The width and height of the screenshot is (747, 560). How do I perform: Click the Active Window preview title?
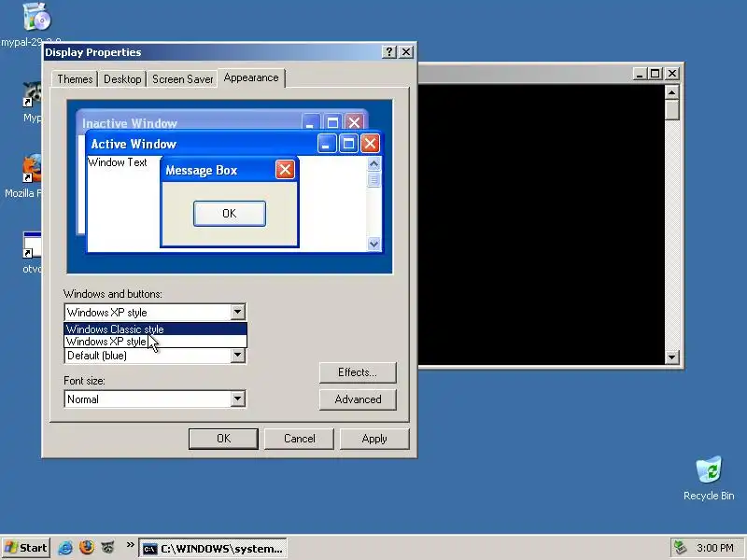coord(134,144)
